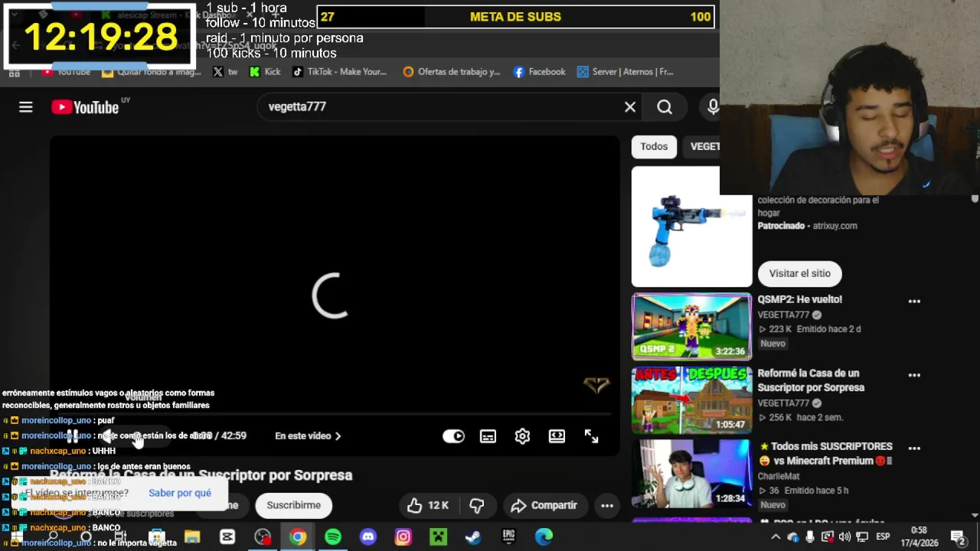980x551 pixels.
Task: Enter full screen in the player
Action: [x=591, y=436]
